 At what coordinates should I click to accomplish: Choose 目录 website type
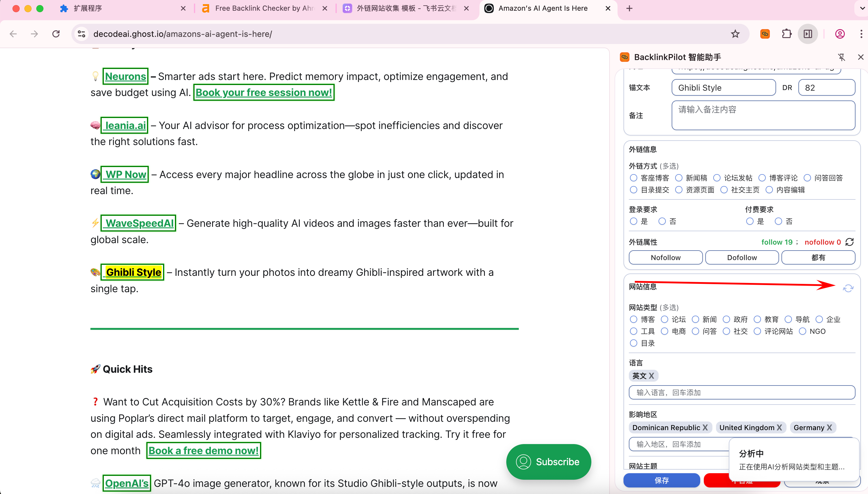point(633,343)
